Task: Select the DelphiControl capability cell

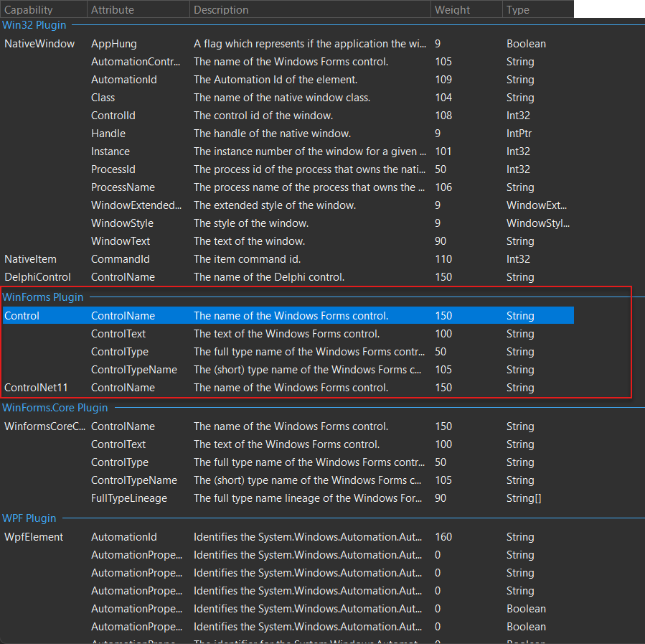Action: click(37, 277)
